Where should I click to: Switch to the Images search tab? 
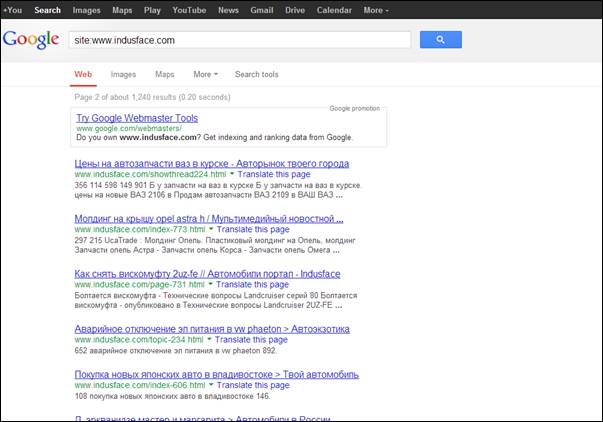(x=123, y=74)
